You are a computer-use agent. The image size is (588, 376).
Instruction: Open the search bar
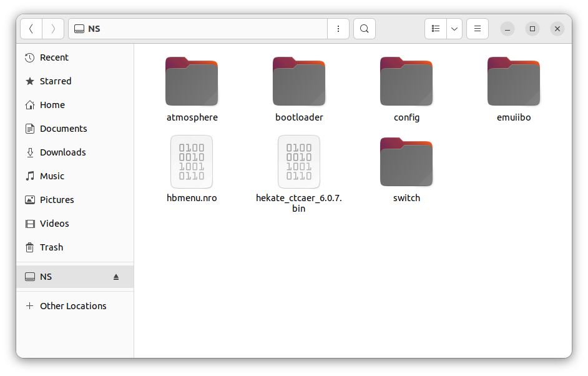click(364, 28)
